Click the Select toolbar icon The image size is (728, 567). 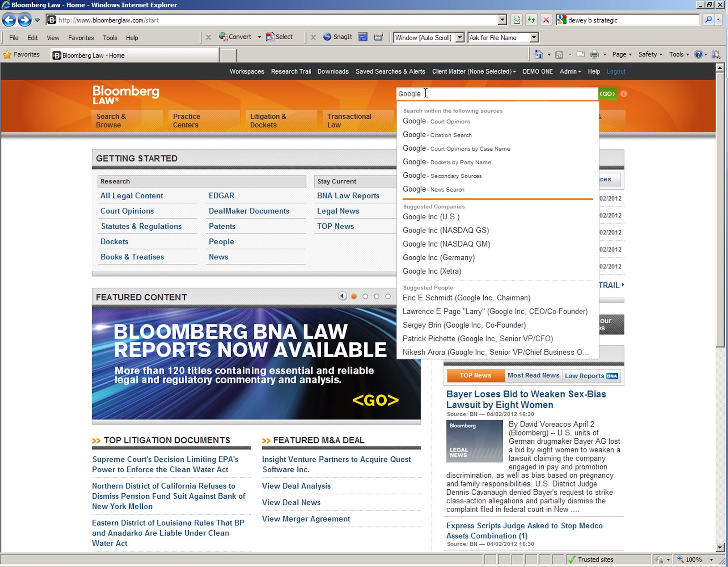click(279, 37)
